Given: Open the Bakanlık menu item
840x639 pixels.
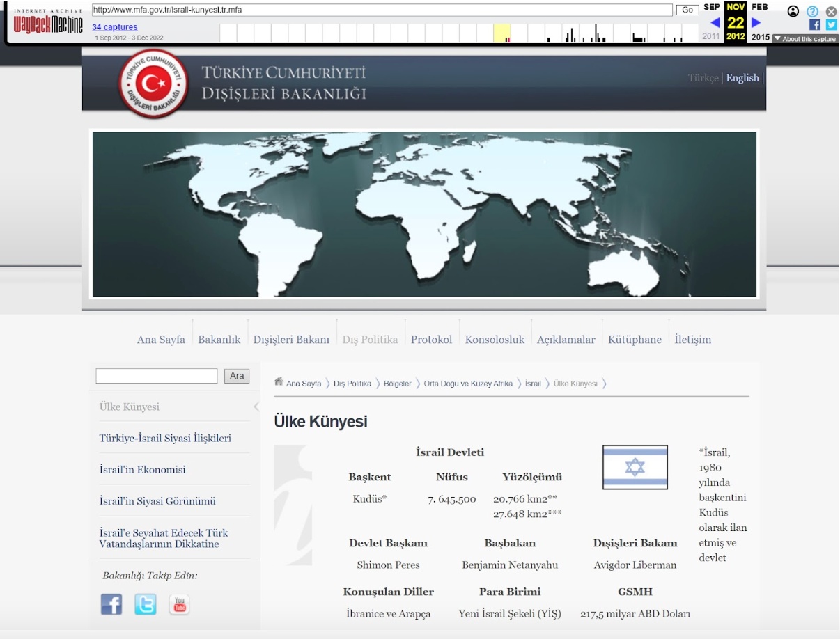Looking at the screenshot, I should click(219, 340).
